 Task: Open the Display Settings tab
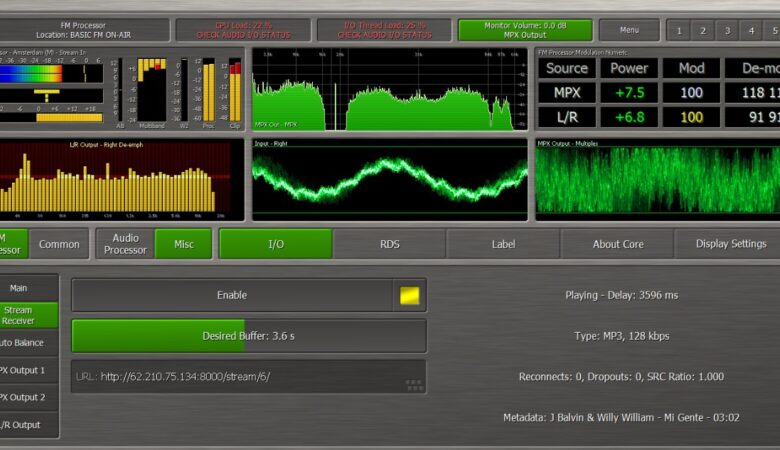pyautogui.click(x=730, y=244)
